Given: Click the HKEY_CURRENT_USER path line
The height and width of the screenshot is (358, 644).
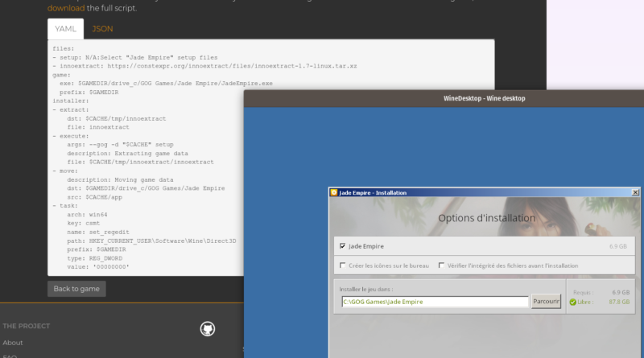Looking at the screenshot, I should pyautogui.click(x=151, y=241).
